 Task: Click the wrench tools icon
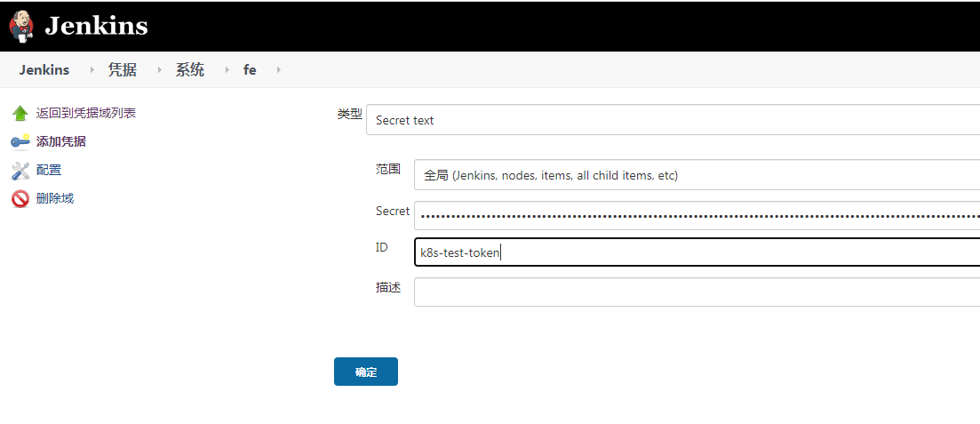tap(20, 170)
